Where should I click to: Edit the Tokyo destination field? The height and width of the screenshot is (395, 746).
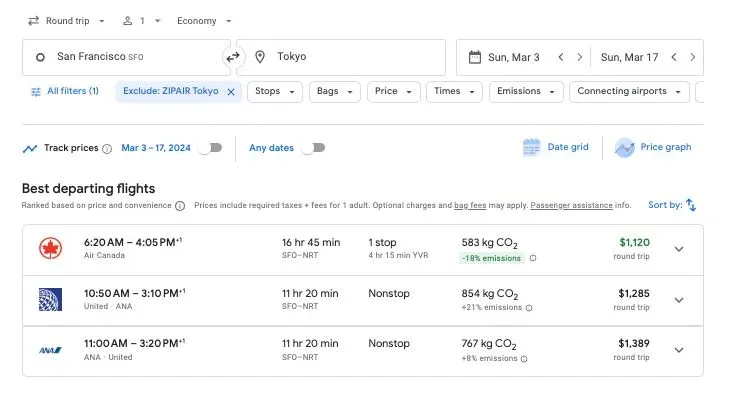click(x=341, y=57)
